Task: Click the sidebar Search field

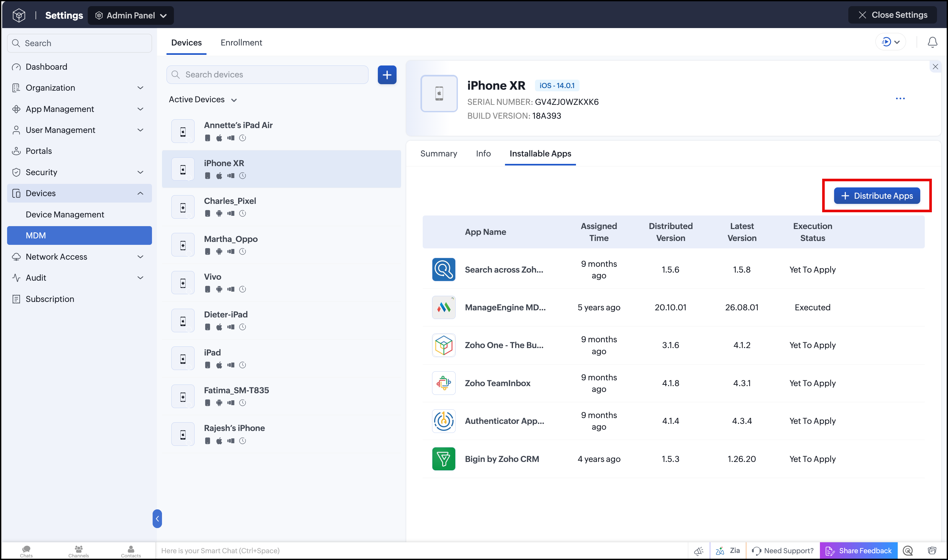Action: click(x=79, y=44)
